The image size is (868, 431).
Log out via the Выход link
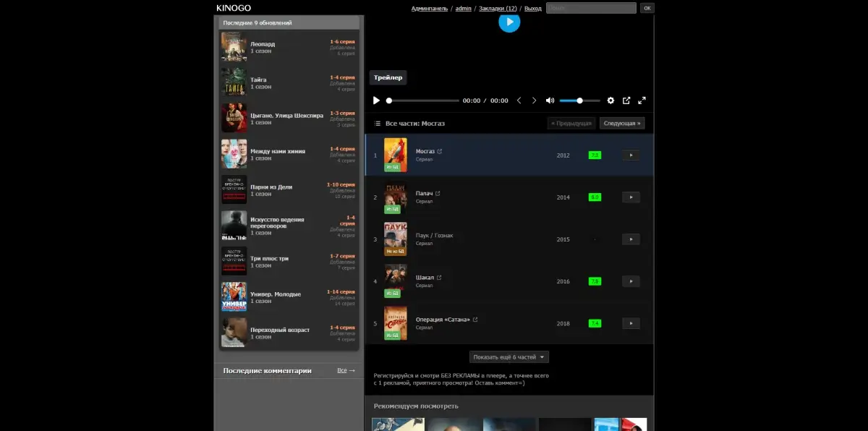point(533,8)
